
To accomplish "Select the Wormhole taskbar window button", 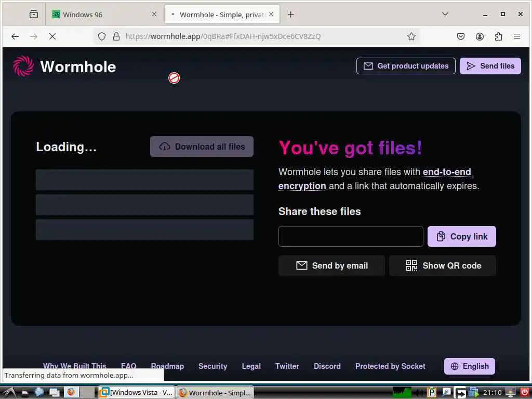I will tap(215, 393).
